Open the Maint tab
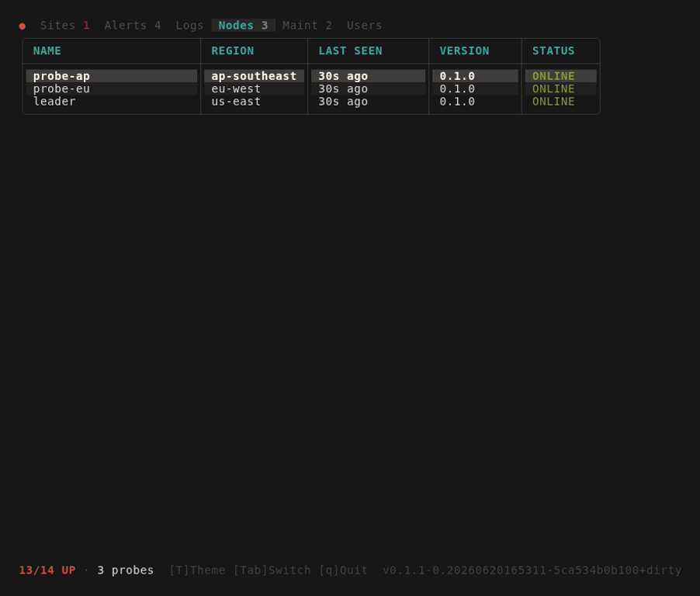The height and width of the screenshot is (596, 700). click(x=307, y=26)
